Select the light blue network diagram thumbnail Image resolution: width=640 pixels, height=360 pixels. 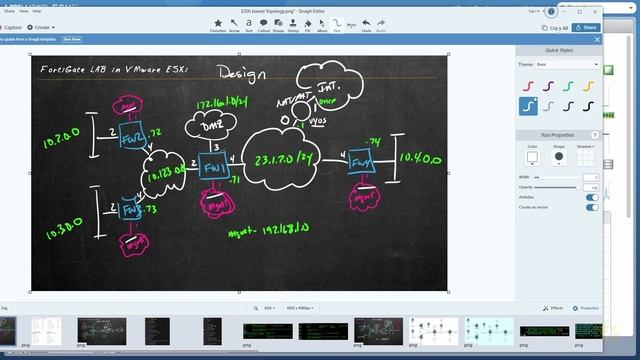tap(489, 331)
